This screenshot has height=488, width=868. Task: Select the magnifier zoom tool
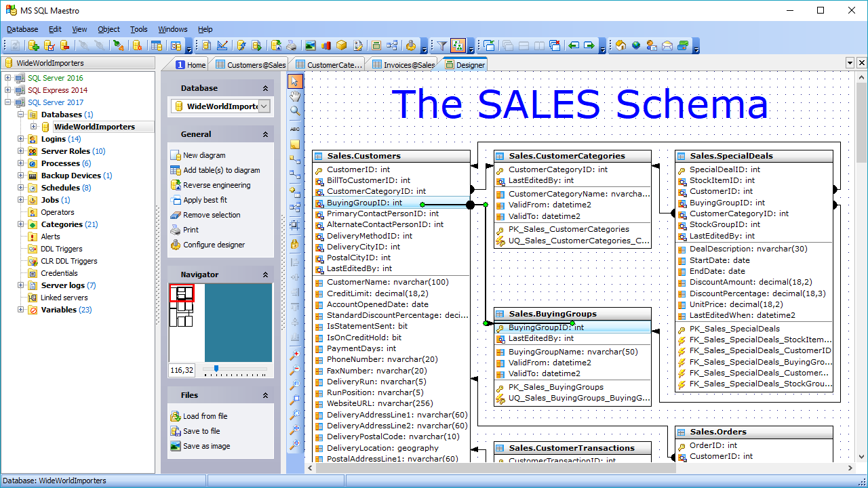(x=295, y=111)
